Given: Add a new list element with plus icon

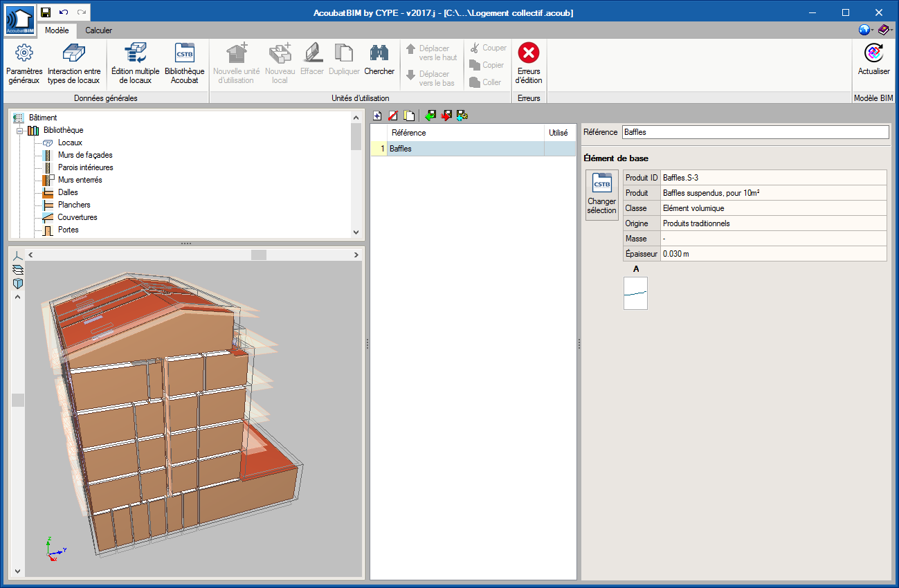Looking at the screenshot, I should point(377,116).
